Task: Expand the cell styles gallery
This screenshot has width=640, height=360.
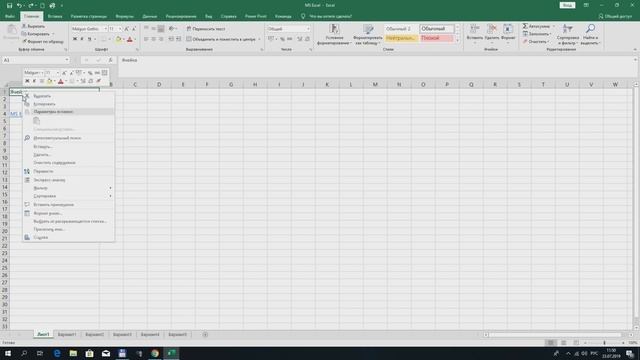Action: [457, 41]
